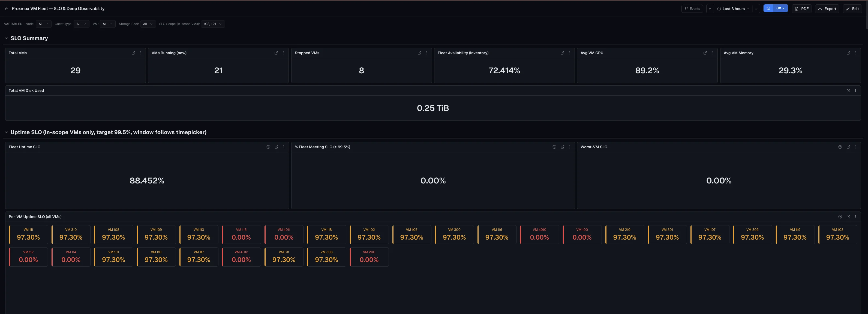The height and width of the screenshot is (314, 868).
Task: Open external link icon on Avg VM Memory panel
Action: (x=848, y=53)
